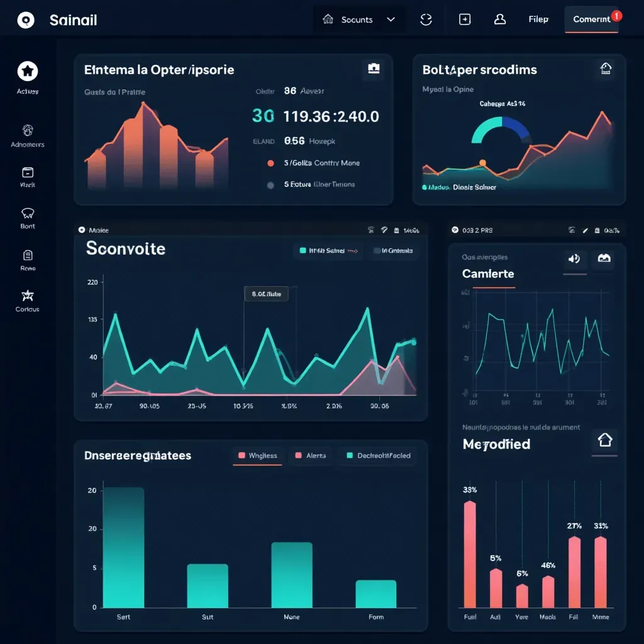644x644 pixels.
Task: Click the Sainail brand name
Action: 73,19
